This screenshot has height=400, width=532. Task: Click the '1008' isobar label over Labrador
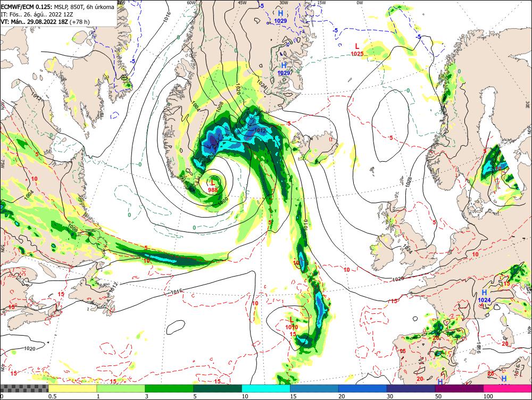point(72,227)
